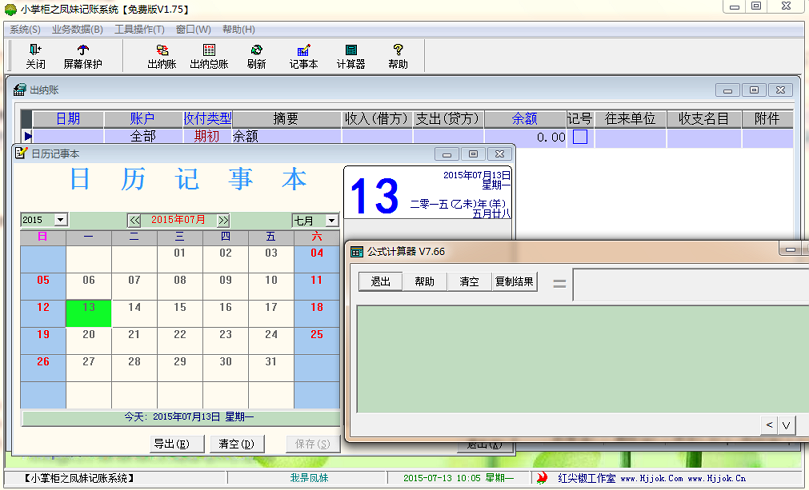The width and height of the screenshot is (809, 490).
Task: Click 清空 button in formula calculator
Action: pyautogui.click(x=469, y=282)
